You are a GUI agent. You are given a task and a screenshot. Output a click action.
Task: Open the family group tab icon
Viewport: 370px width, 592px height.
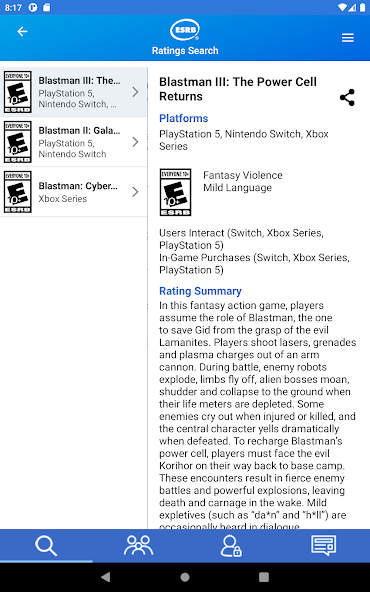(x=139, y=546)
